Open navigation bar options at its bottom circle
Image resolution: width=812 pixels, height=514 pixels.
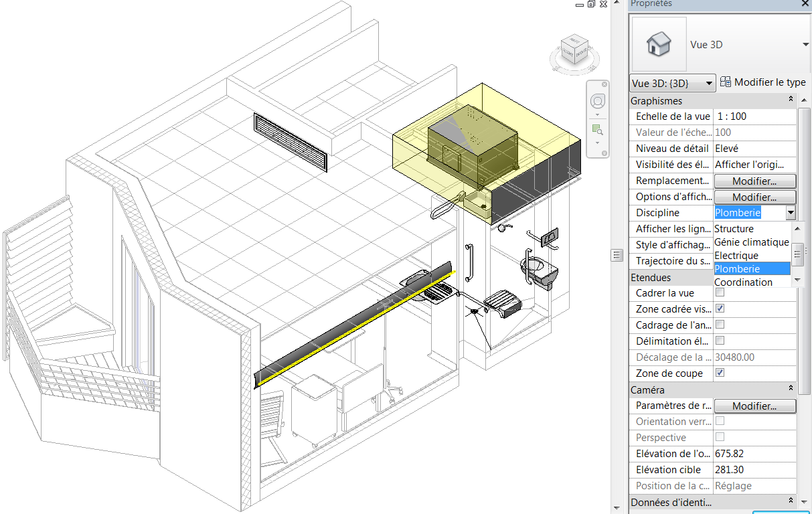pyautogui.click(x=604, y=153)
